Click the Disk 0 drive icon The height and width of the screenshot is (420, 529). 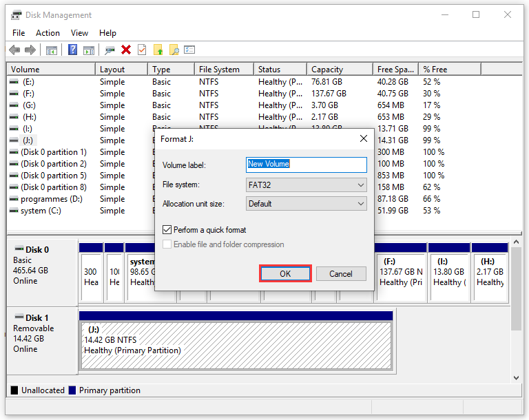(19, 249)
